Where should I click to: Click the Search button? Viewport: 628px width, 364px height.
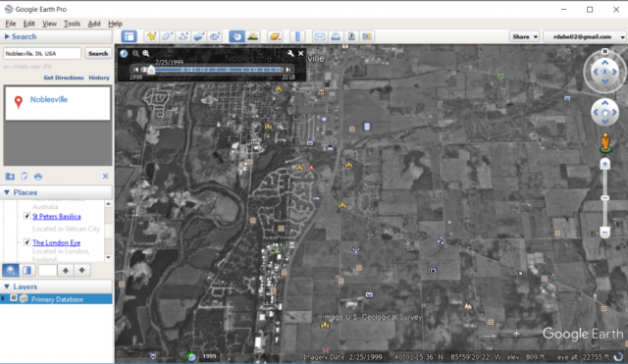(98, 53)
